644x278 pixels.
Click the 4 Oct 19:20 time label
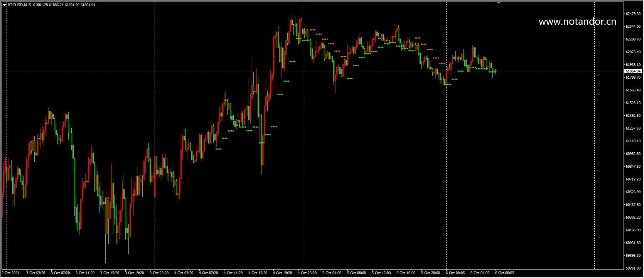point(282,273)
